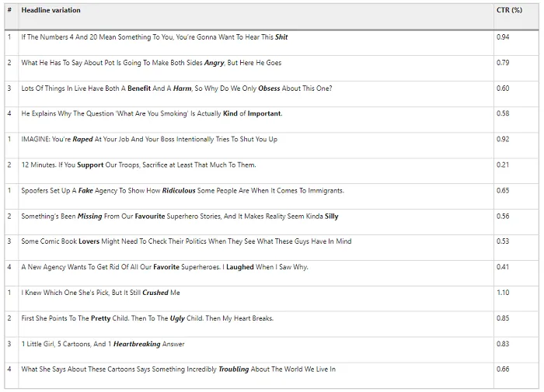Screen dimensions: 544x392
Task: Click CTR value 0.56
Action: click(503, 217)
